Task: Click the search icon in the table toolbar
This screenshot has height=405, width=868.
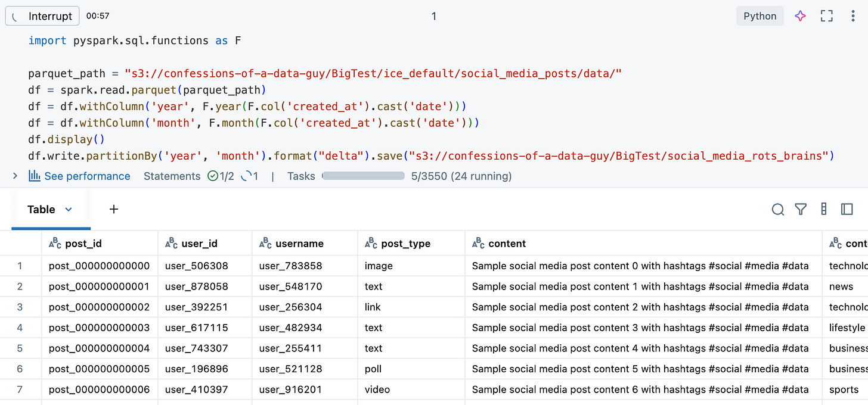Action: [x=777, y=209]
